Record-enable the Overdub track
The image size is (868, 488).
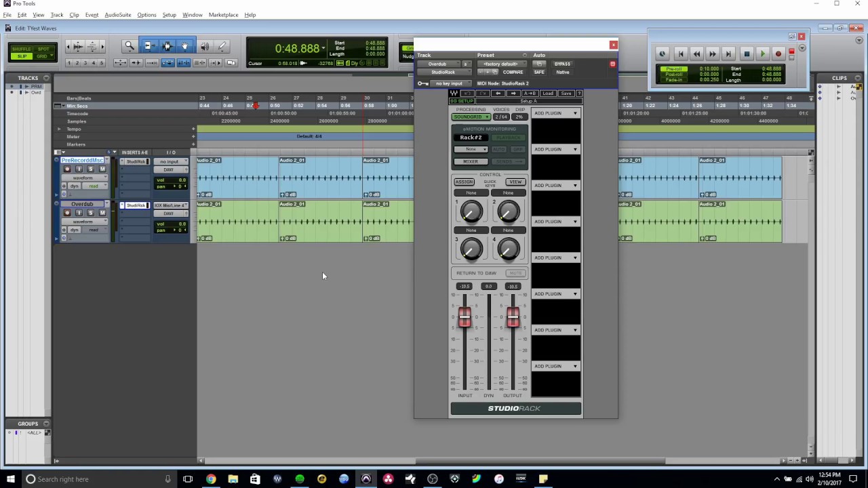pos(66,213)
